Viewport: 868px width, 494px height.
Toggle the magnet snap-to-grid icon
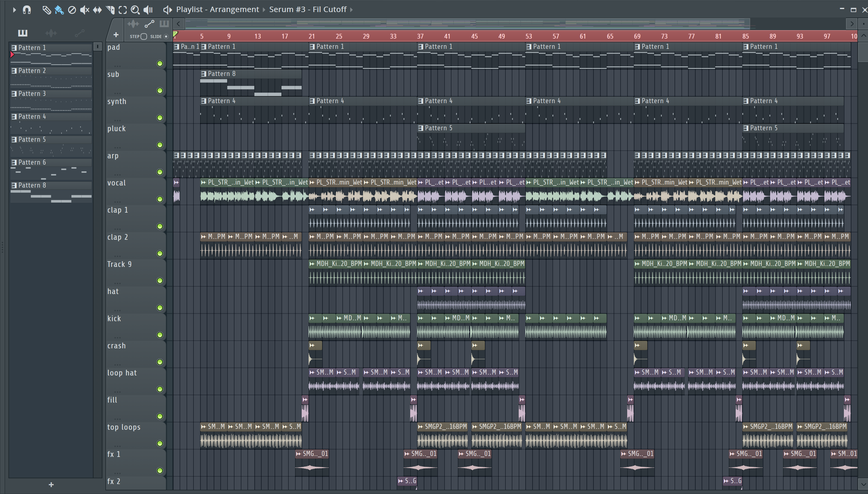(x=27, y=10)
